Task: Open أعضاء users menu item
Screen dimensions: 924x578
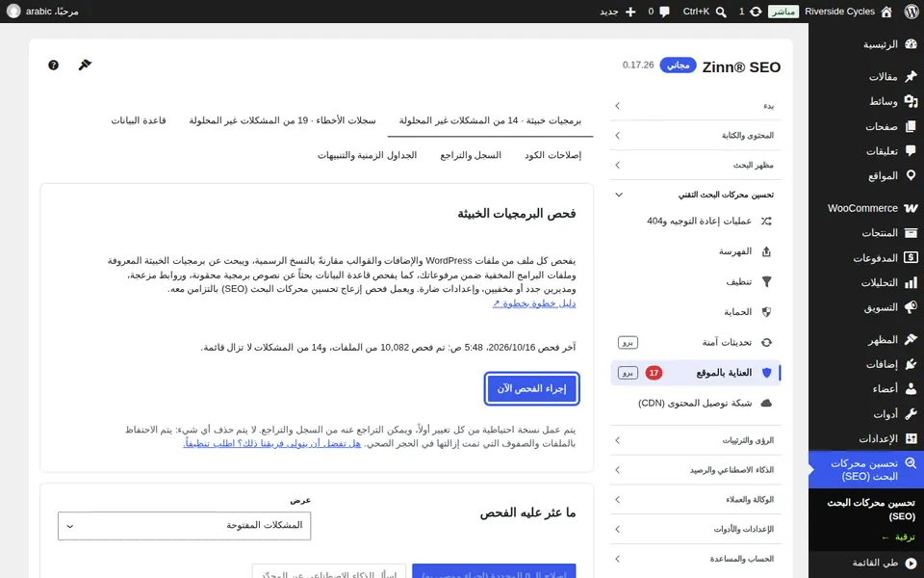Action: pyautogui.click(x=866, y=389)
